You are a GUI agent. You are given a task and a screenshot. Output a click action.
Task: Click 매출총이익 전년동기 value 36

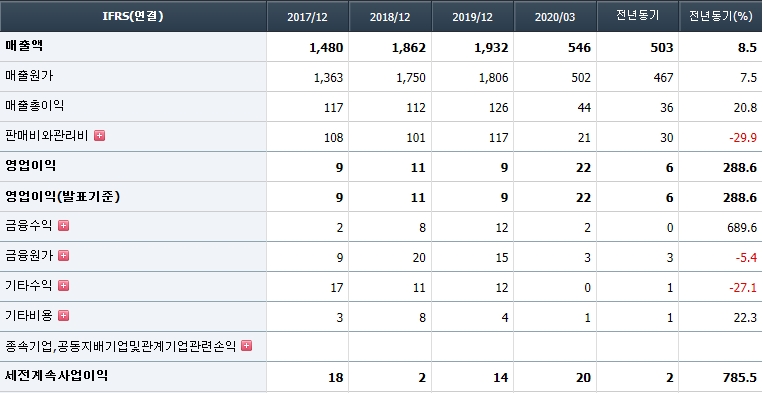(x=667, y=107)
